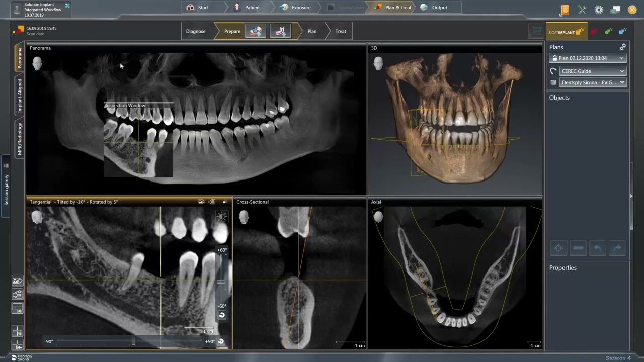This screenshot has width=644, height=362.
Task: Click the add optical impression icon
Action: click(x=256, y=31)
